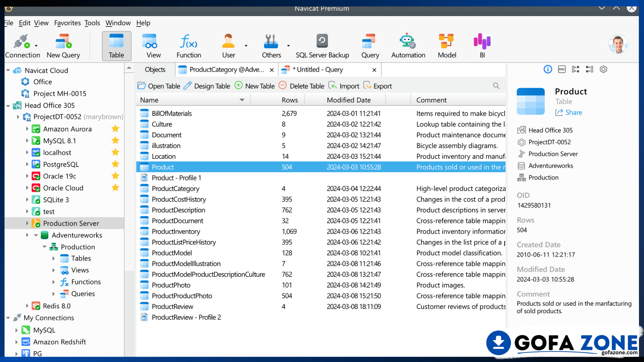Open the Function objects toolbar icon
This screenshot has height=362, width=644.
[189, 46]
